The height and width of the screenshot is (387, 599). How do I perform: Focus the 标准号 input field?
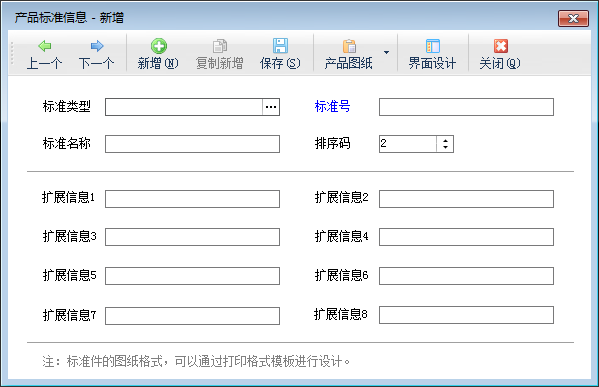(466, 107)
